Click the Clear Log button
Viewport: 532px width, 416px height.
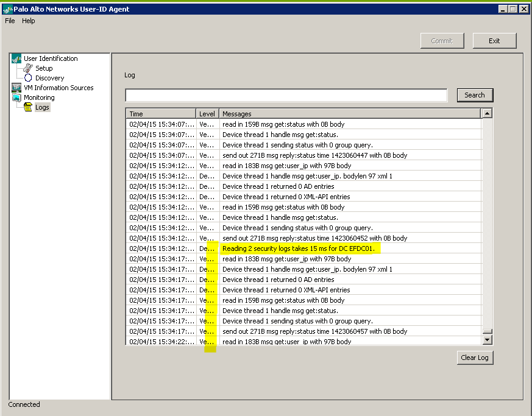[x=475, y=358]
